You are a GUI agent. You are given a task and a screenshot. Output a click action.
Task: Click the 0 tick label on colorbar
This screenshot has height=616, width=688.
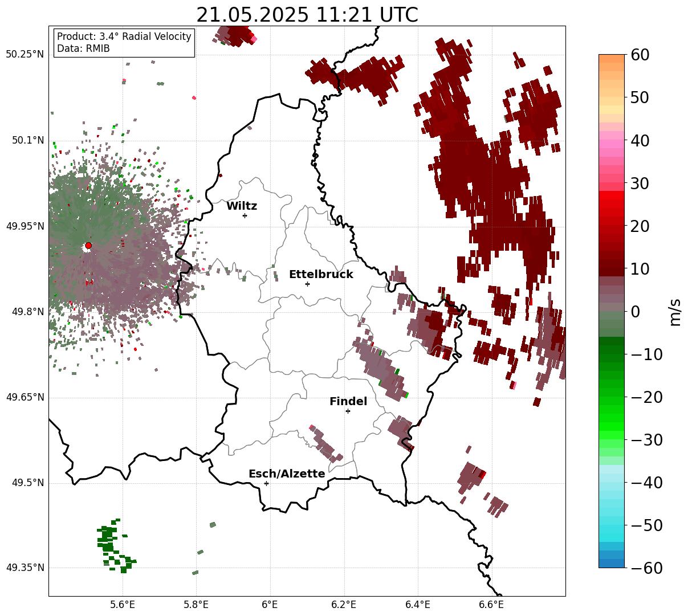(636, 312)
